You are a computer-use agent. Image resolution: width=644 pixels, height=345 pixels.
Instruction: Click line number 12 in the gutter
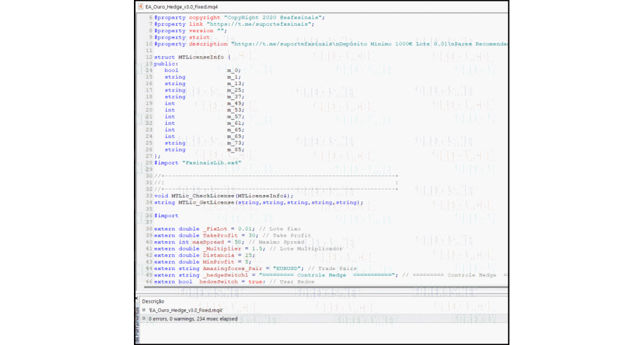pyautogui.click(x=149, y=57)
